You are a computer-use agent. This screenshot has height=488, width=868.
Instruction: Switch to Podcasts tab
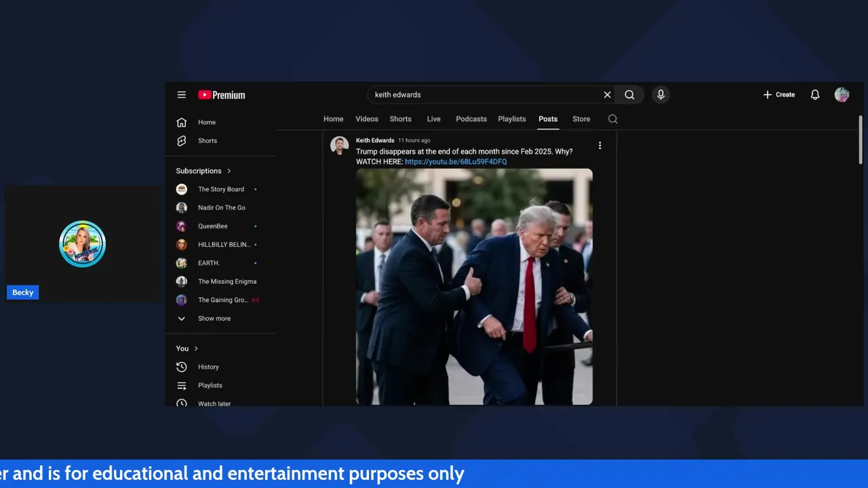pyautogui.click(x=471, y=119)
